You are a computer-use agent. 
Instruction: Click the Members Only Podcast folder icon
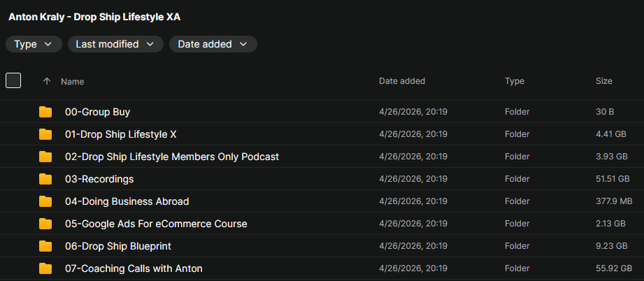[x=45, y=157]
